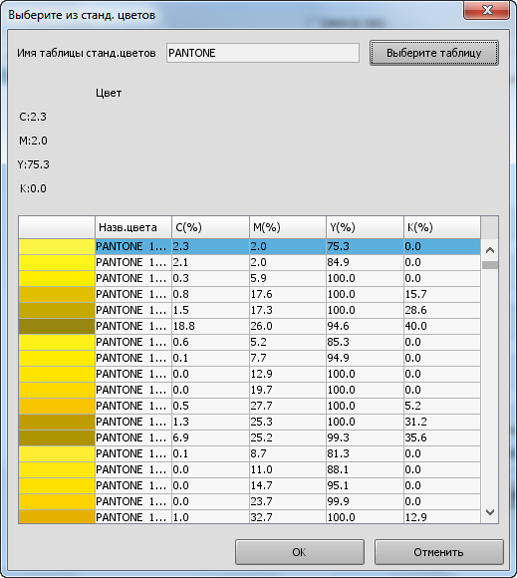Screen dimensions: 517x578
Task: Click the M(%) column header
Action: click(288, 227)
